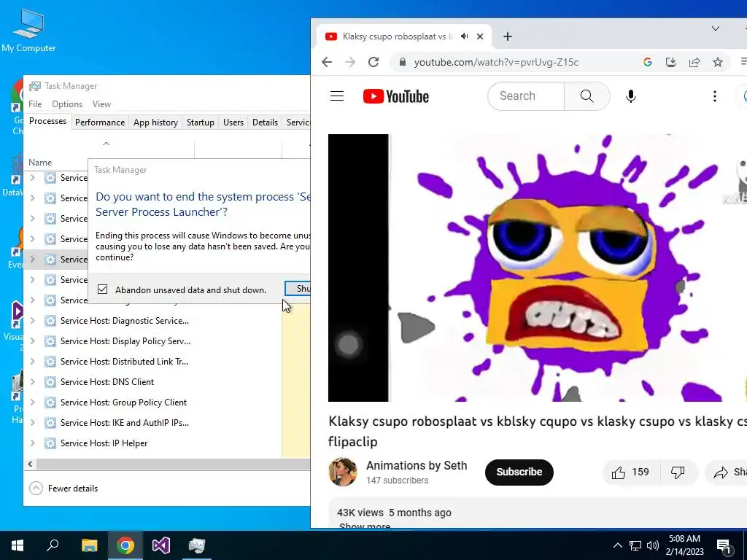Subscribe to Animations by Seth
The height and width of the screenshot is (560, 747).
click(x=519, y=472)
